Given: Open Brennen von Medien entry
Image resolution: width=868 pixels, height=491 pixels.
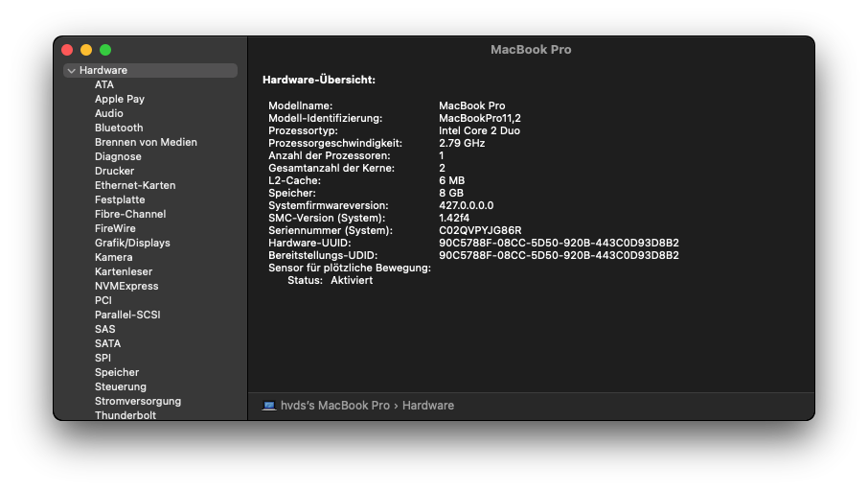Looking at the screenshot, I should [147, 143].
